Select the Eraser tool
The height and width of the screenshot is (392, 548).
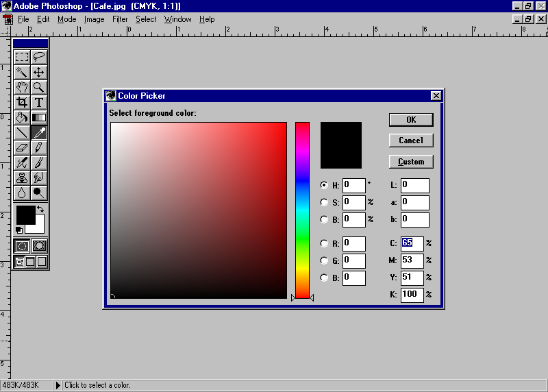pyautogui.click(x=22, y=148)
